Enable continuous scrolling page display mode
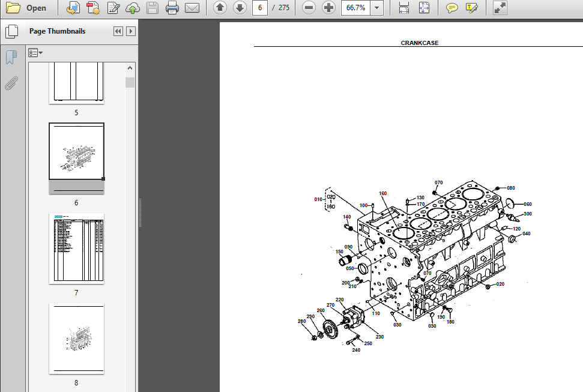583x392 pixels. tap(403, 8)
